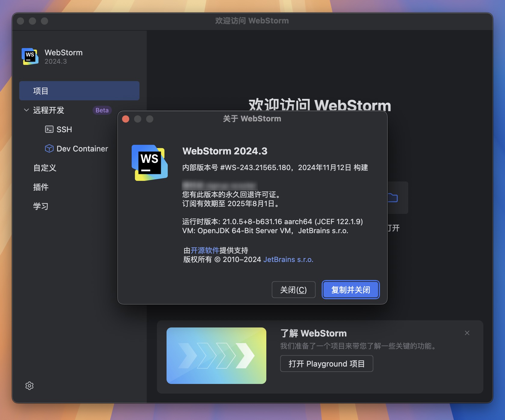The width and height of the screenshot is (505, 420).
Task: Open the 插件 section
Action: coord(41,187)
